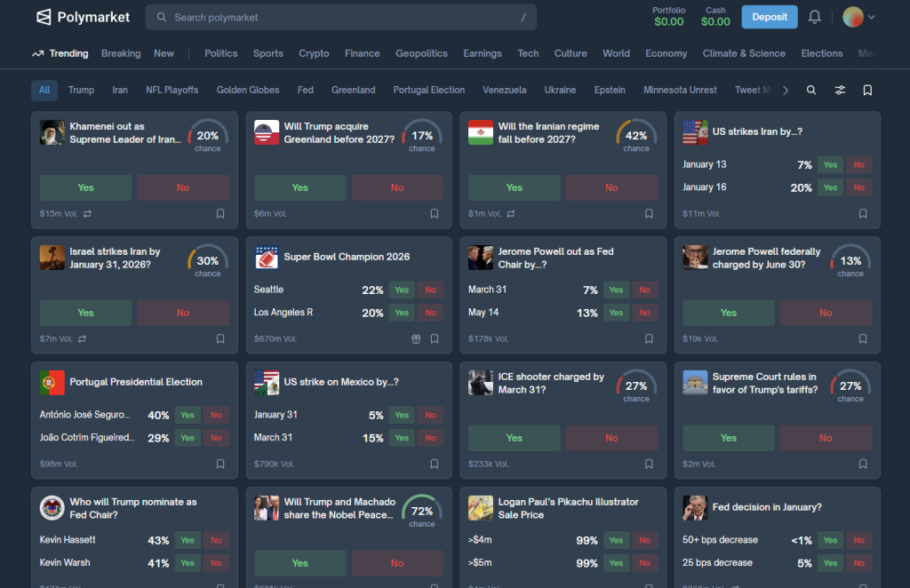Click the Search polymarket input field
Image resolution: width=910 pixels, height=588 pixels.
[x=341, y=17]
